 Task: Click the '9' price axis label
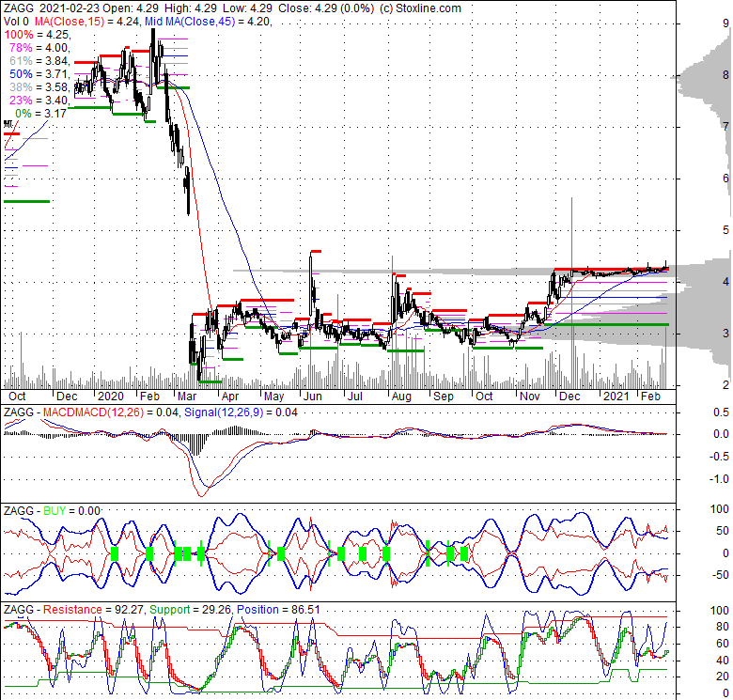point(725,23)
